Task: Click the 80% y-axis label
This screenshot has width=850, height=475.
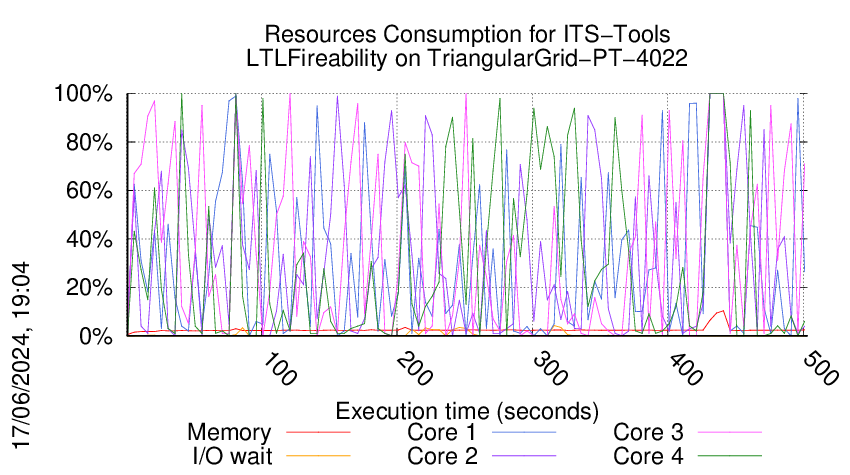Action: [x=89, y=143]
